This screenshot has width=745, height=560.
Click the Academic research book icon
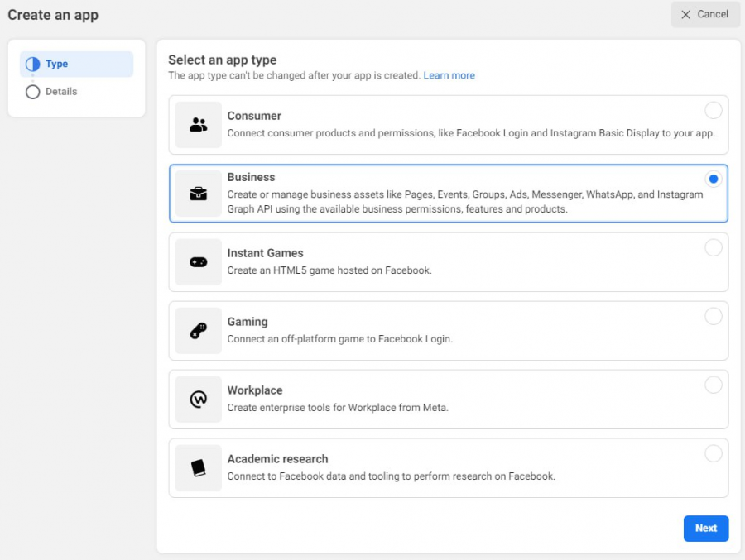[198, 468]
